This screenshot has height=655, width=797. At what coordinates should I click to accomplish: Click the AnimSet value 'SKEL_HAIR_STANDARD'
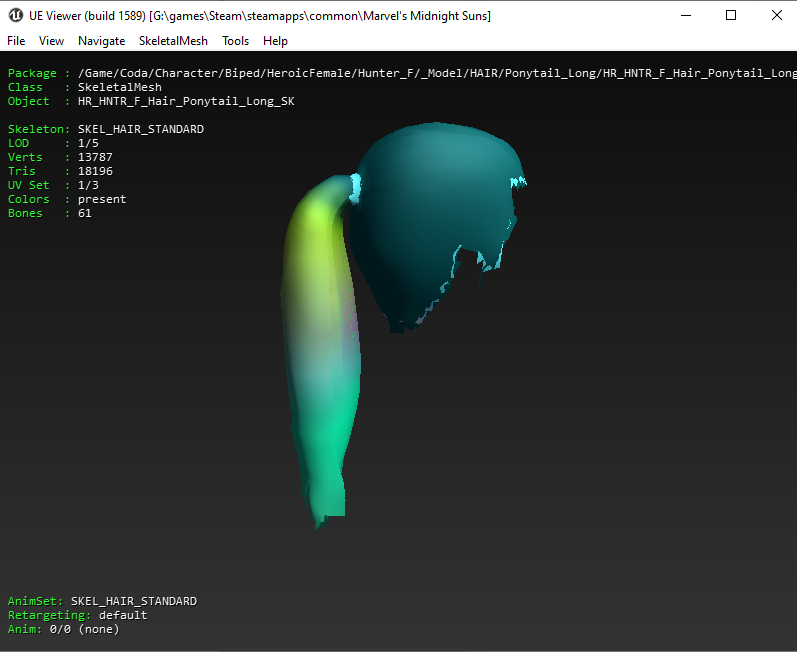pos(134,601)
